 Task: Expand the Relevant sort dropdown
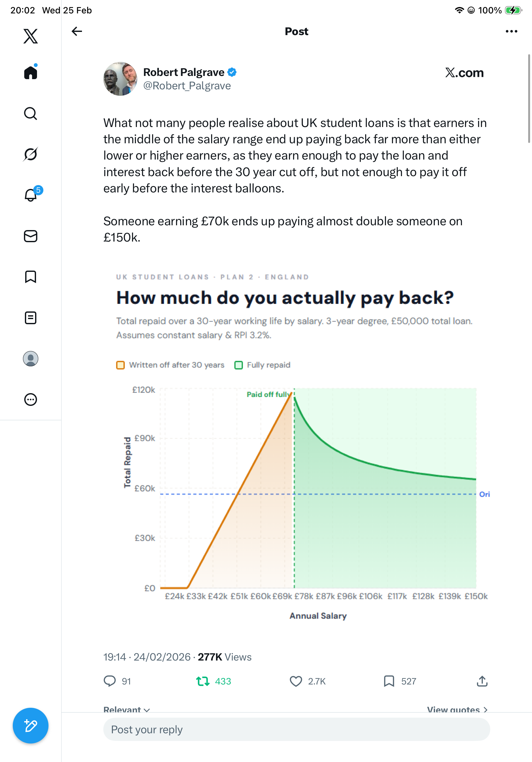127,710
